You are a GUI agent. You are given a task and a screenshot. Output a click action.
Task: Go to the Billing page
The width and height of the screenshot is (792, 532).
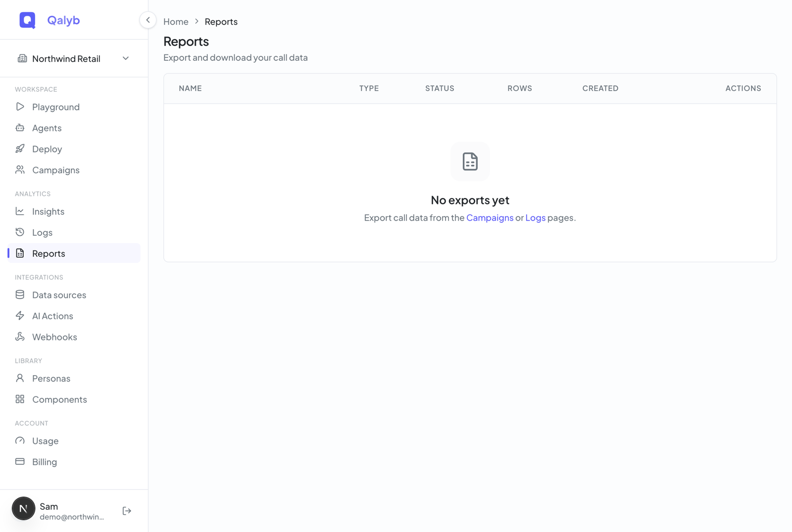[x=74, y=462]
